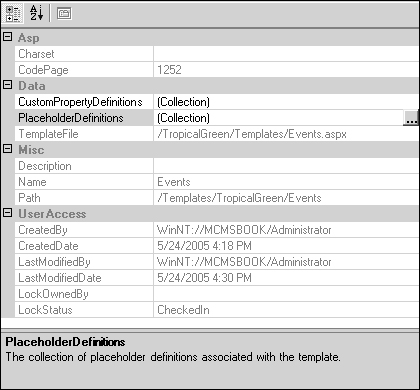
Task: Collapse the Data category
Action: pos(7,85)
